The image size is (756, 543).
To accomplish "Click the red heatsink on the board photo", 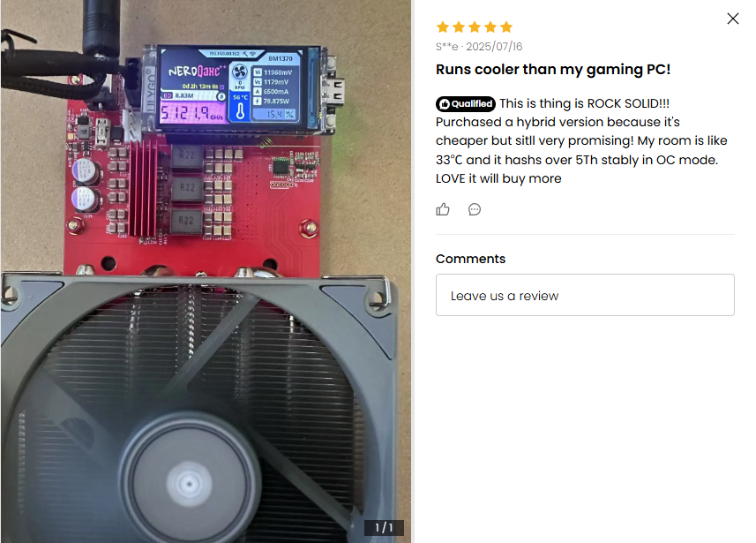I will tap(143, 188).
